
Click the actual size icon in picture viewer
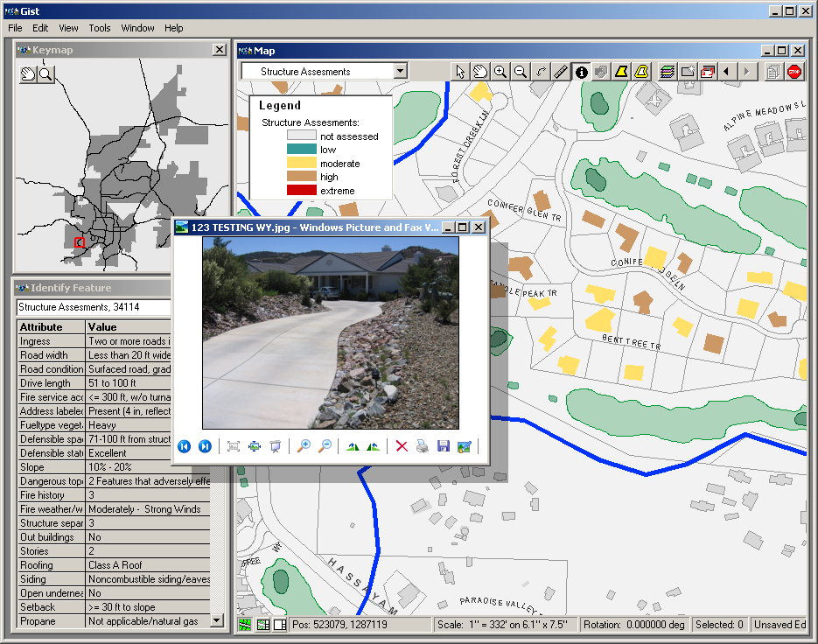(255, 446)
